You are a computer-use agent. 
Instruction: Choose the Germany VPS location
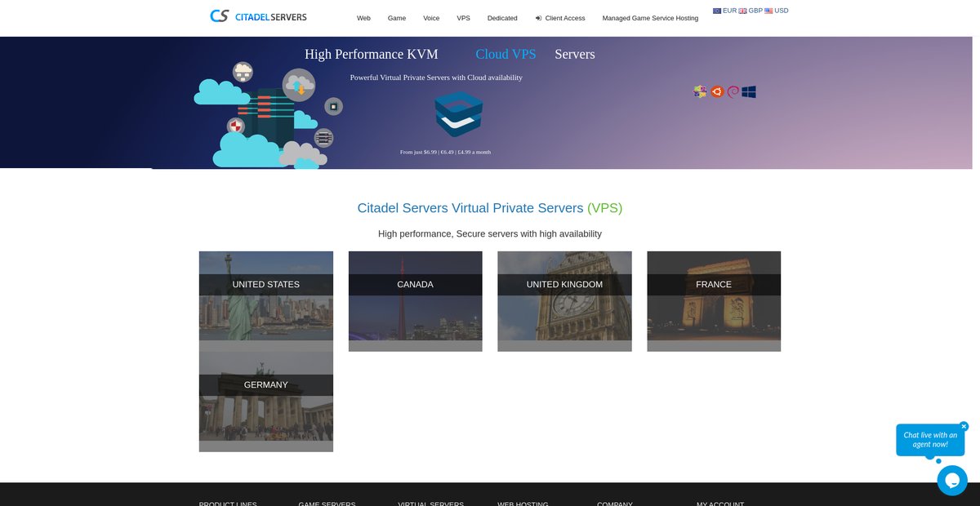pyautogui.click(x=266, y=402)
